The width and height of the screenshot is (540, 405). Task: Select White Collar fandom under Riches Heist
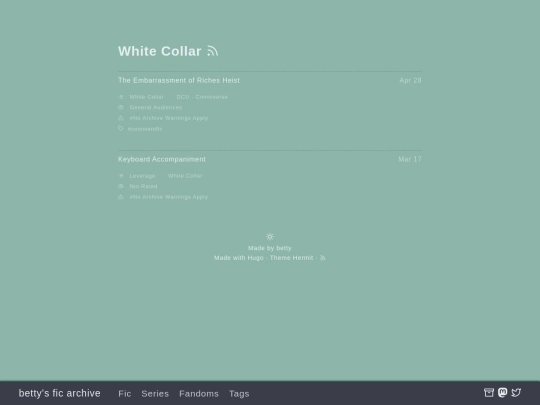pyautogui.click(x=147, y=97)
